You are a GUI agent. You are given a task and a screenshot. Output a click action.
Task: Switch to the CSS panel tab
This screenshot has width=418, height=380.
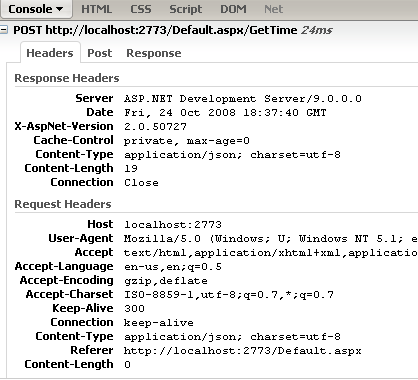pyautogui.click(x=141, y=9)
